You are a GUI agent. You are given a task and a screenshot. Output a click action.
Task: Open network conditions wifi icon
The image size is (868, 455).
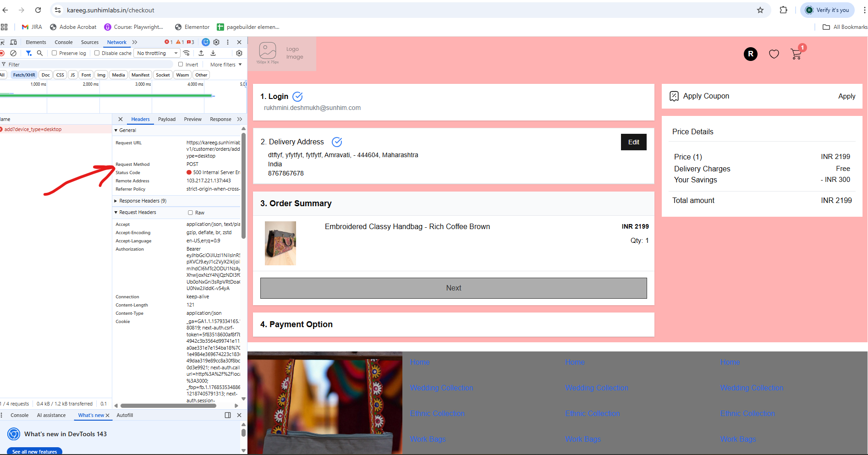(187, 53)
